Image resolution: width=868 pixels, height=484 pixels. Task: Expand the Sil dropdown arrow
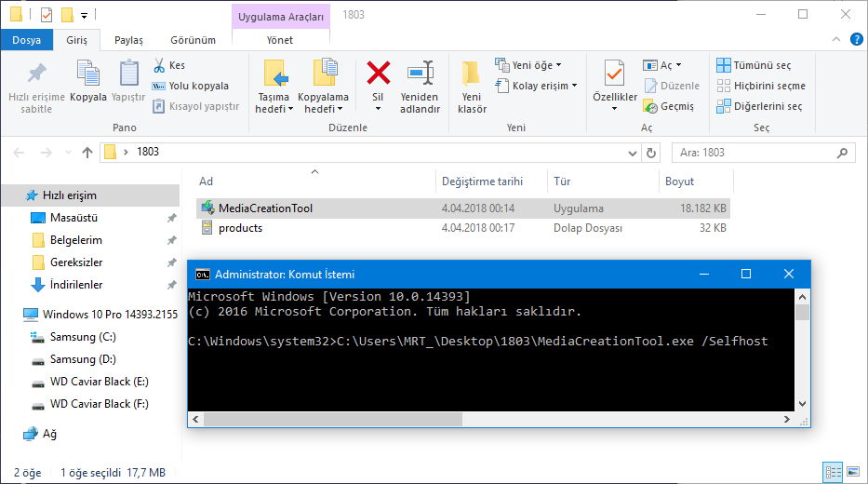click(x=378, y=109)
